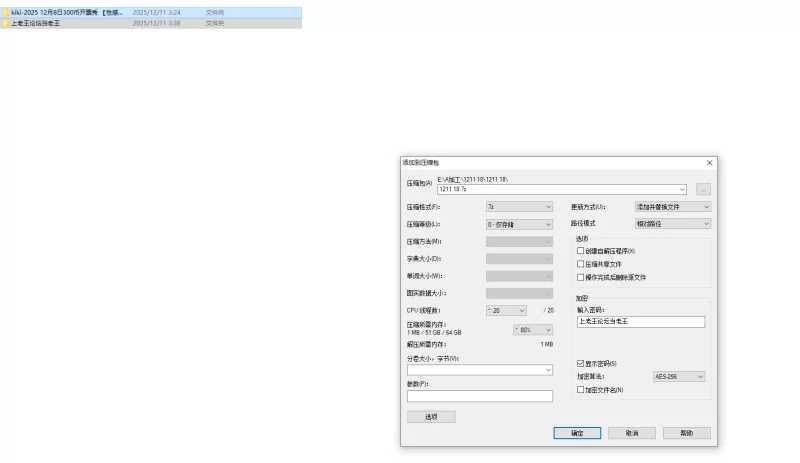Click the password input field
The width and height of the screenshot is (800, 463).
pos(641,322)
